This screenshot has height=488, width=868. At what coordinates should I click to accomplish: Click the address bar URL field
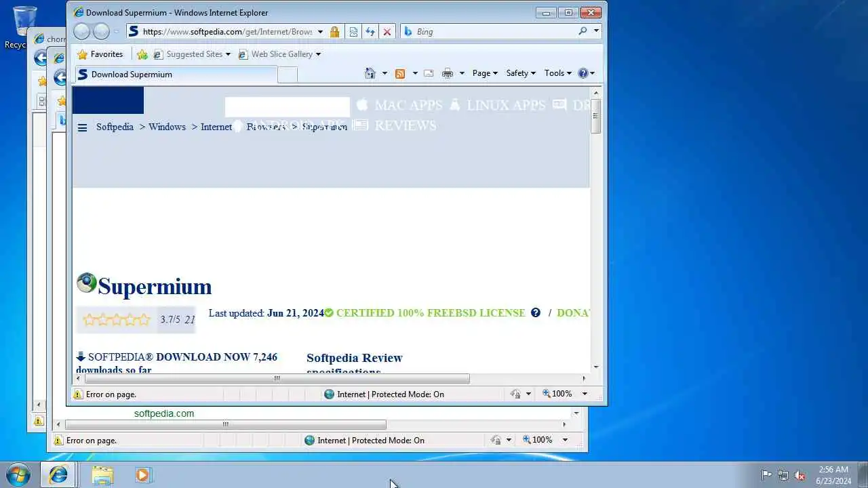click(x=226, y=31)
